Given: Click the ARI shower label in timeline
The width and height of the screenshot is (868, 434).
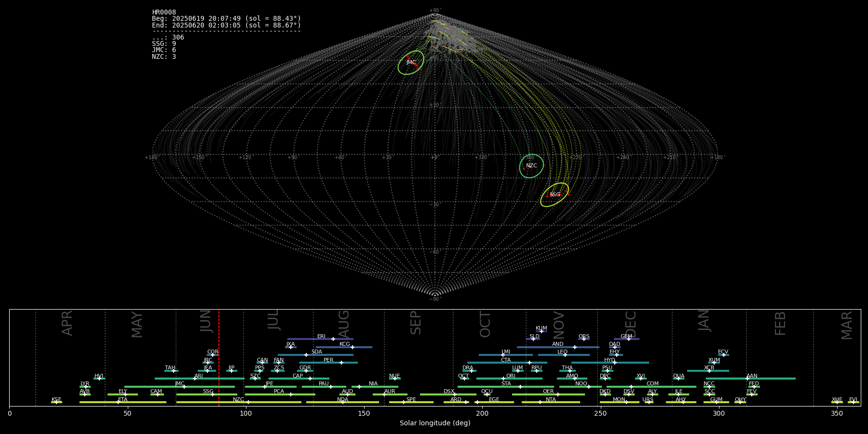Looking at the screenshot, I should 198,376.
